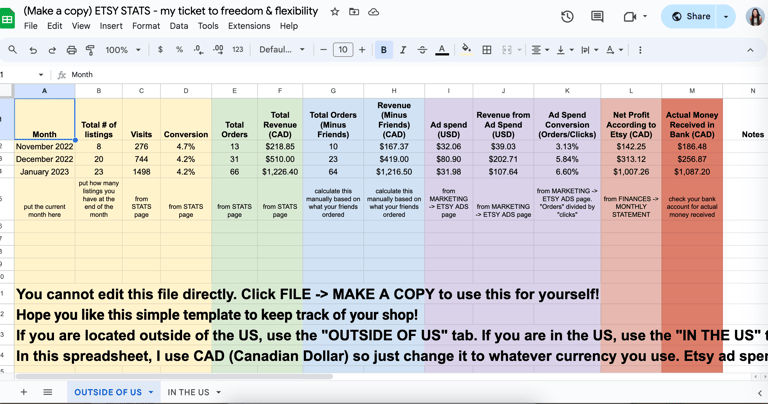Select the November 2022 cell
The image size is (768, 404).
click(45, 146)
